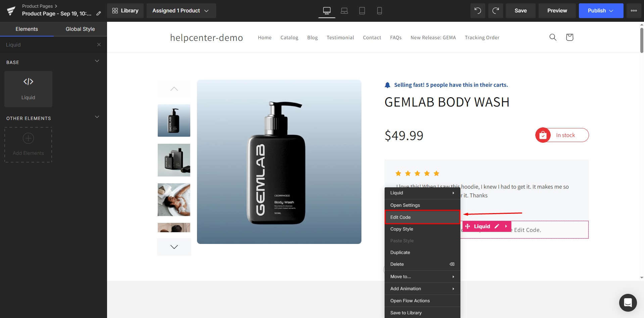This screenshot has height=318, width=644.
Task: Click the undo arrow icon
Action: pyautogui.click(x=478, y=11)
